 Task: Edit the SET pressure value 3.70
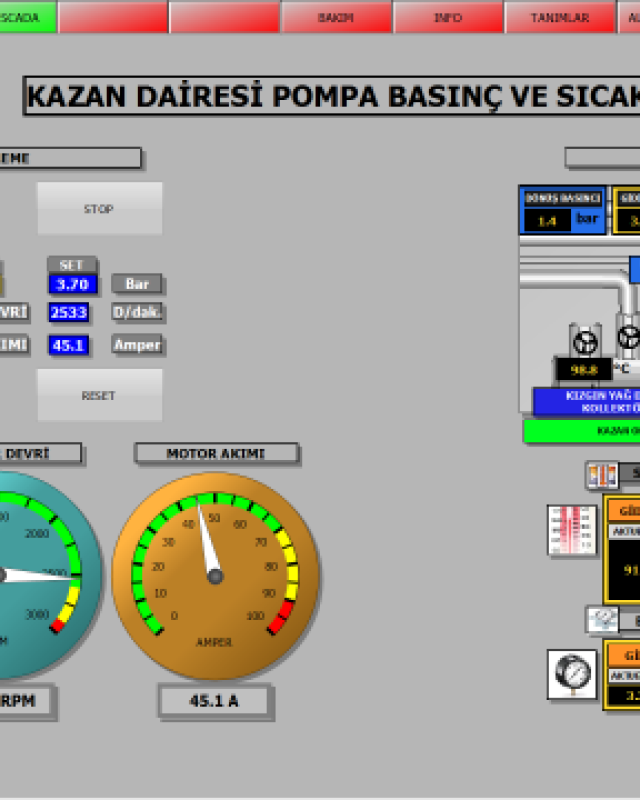[x=72, y=284]
